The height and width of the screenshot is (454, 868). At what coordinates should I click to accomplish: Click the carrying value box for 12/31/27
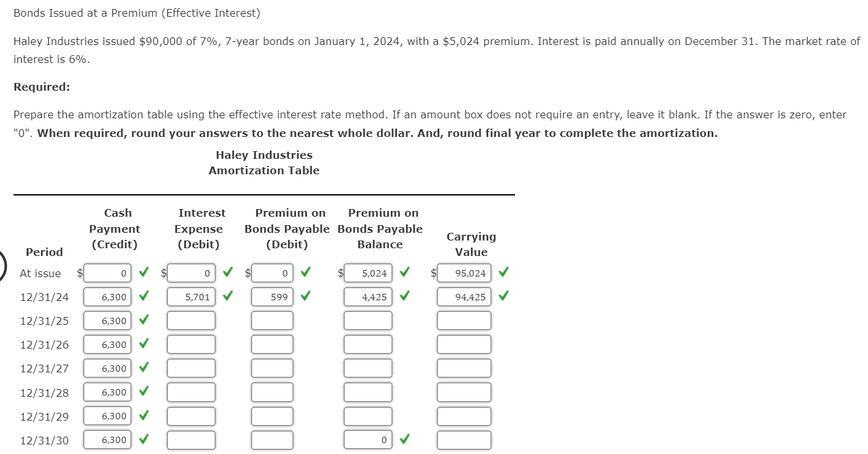tap(464, 368)
